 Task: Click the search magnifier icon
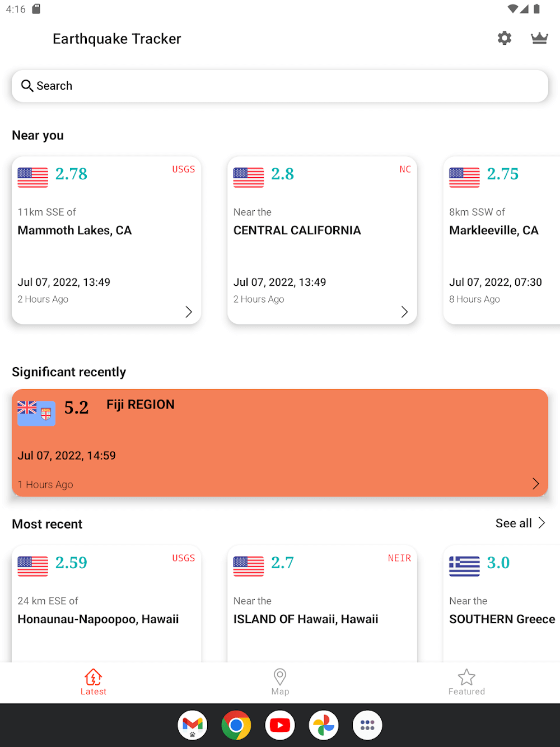point(27,86)
